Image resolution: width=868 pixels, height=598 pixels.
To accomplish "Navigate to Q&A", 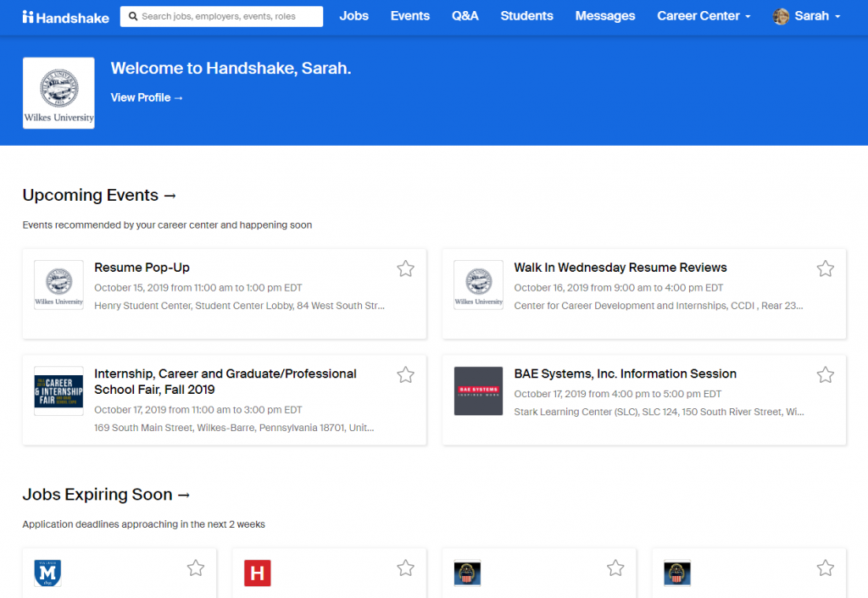I will tap(465, 16).
